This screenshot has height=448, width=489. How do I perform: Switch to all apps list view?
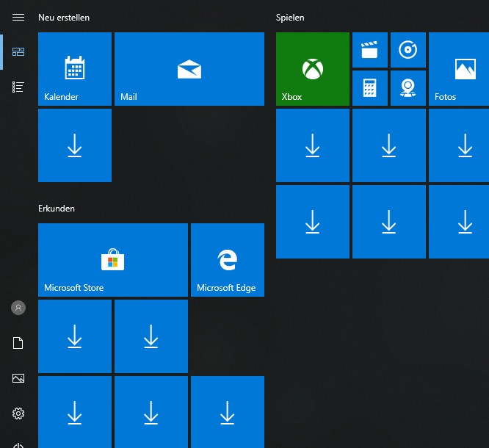[x=18, y=87]
